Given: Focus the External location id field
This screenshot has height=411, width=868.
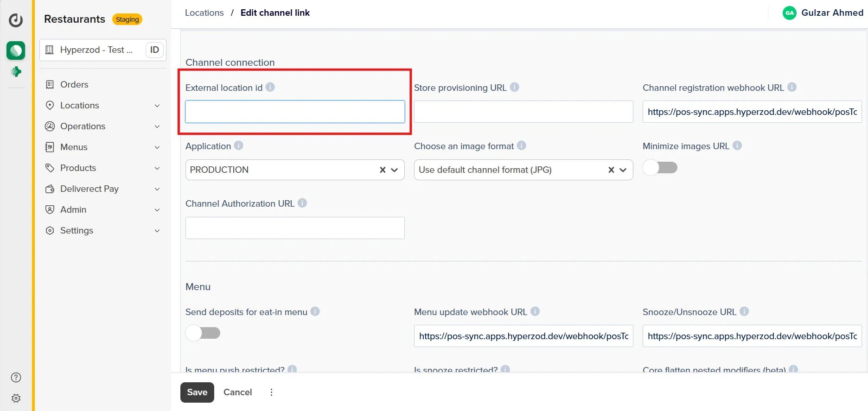Looking at the screenshot, I should 295,112.
